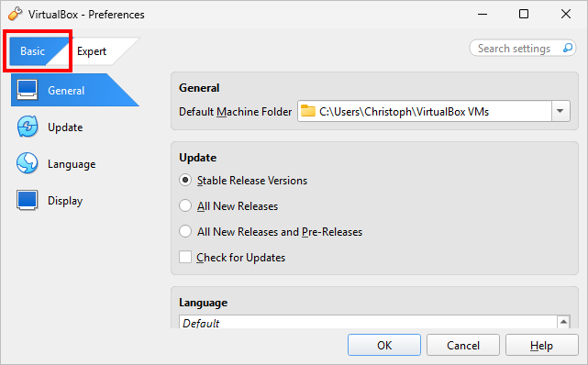The height and width of the screenshot is (365, 588).
Task: Minimize the Preferences window
Action: click(483, 14)
